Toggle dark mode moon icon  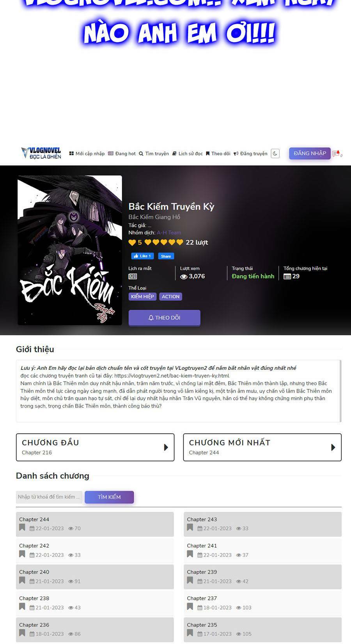tap(275, 153)
